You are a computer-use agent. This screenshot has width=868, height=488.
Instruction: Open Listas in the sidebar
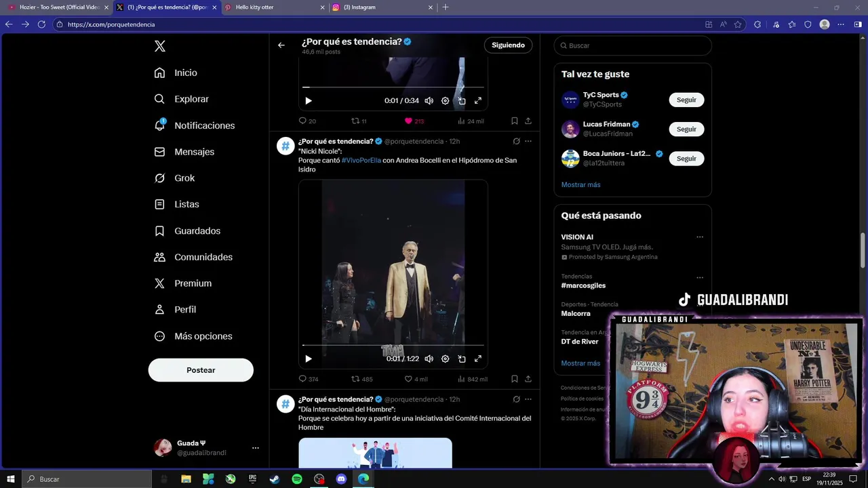click(176, 204)
